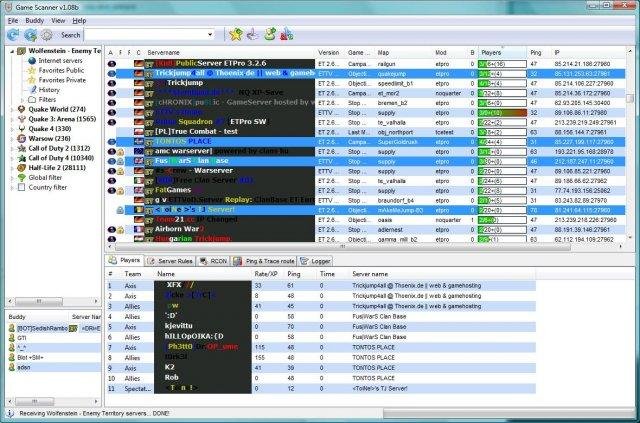
Task: Click the lock icon on FatGames row
Action: tap(120, 191)
